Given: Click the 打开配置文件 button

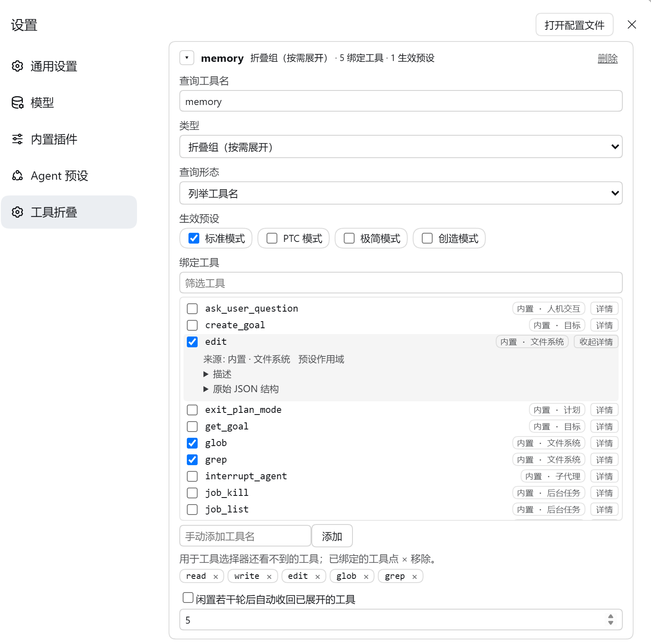Looking at the screenshot, I should [574, 25].
